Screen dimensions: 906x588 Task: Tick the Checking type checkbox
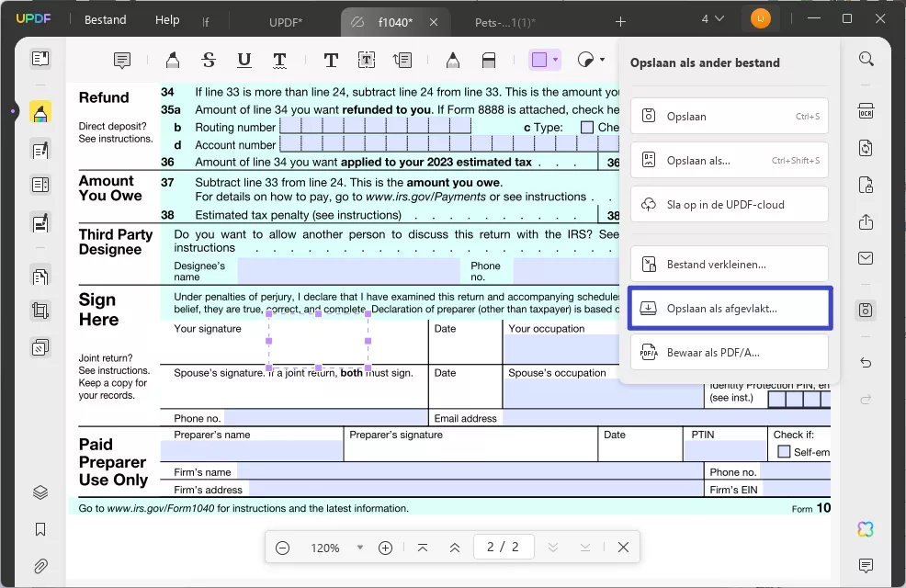pos(587,127)
